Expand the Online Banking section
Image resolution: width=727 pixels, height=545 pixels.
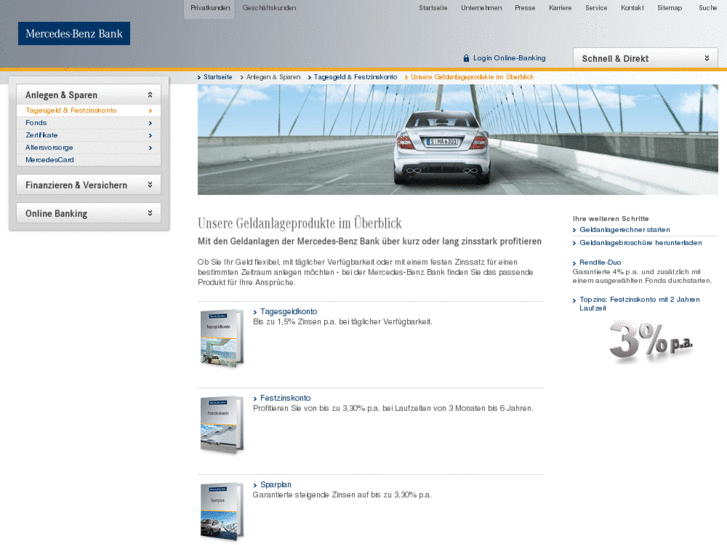click(150, 213)
